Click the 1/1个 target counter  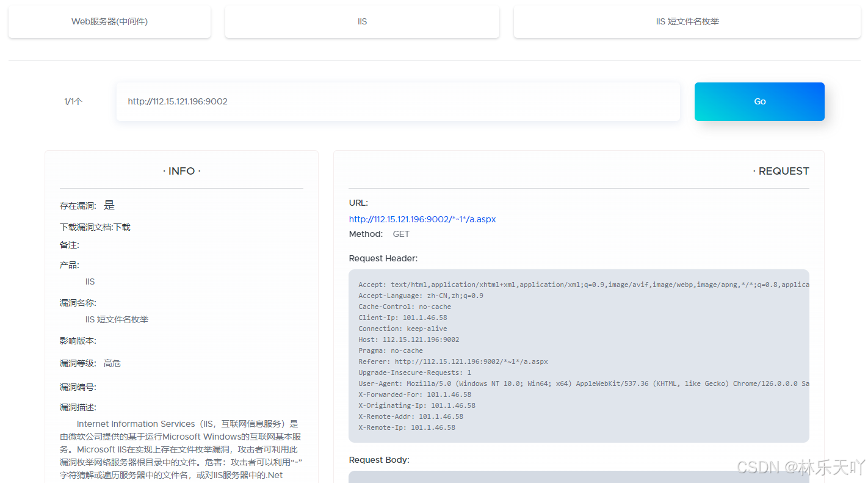pyautogui.click(x=73, y=101)
